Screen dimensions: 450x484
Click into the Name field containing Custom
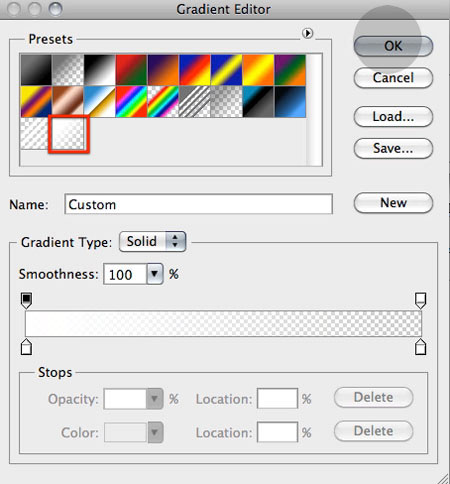point(199,204)
